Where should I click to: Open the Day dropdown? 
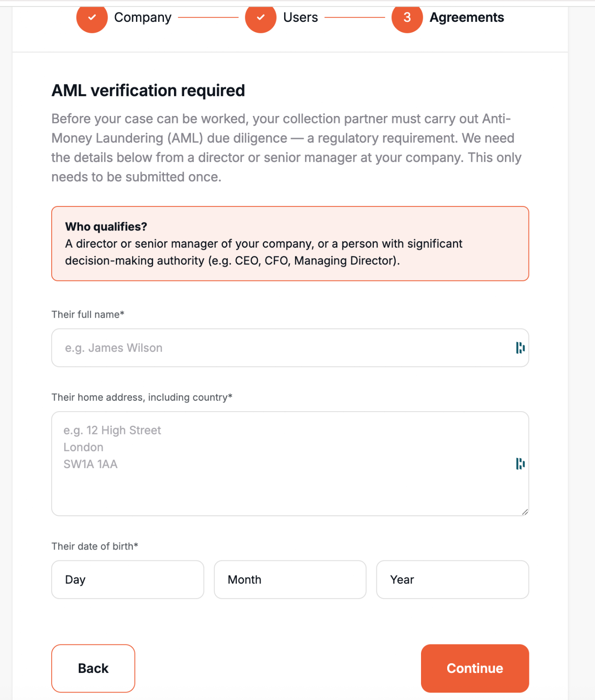[128, 580]
